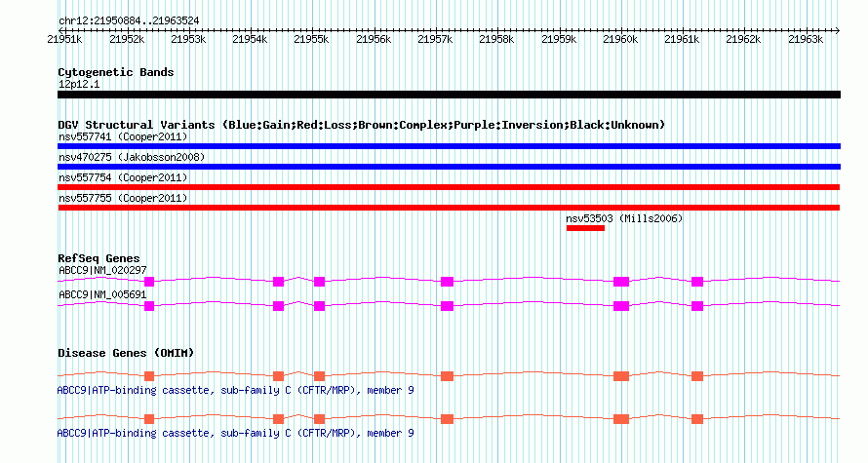The image size is (868, 463).
Task: Select the ABCC9|NM_020297 transcript label
Action: [x=102, y=270]
